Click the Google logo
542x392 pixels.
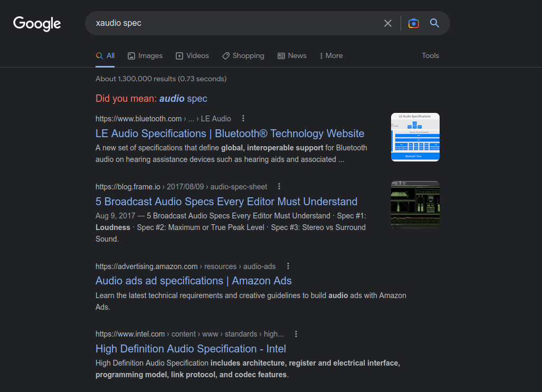click(x=36, y=24)
